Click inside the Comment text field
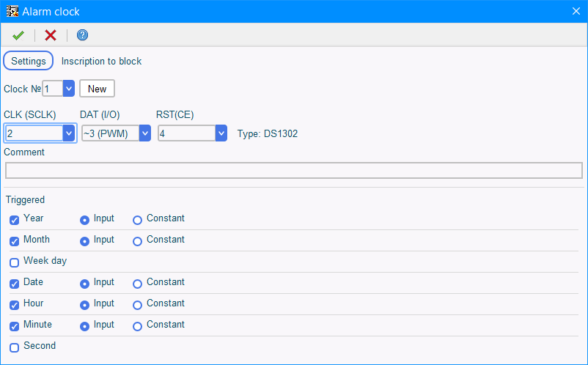 coord(293,171)
